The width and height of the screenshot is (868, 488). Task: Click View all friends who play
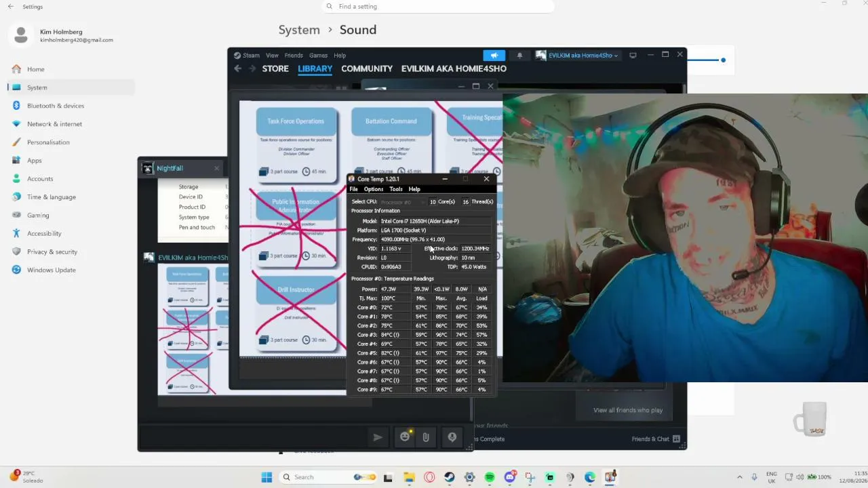click(628, 410)
